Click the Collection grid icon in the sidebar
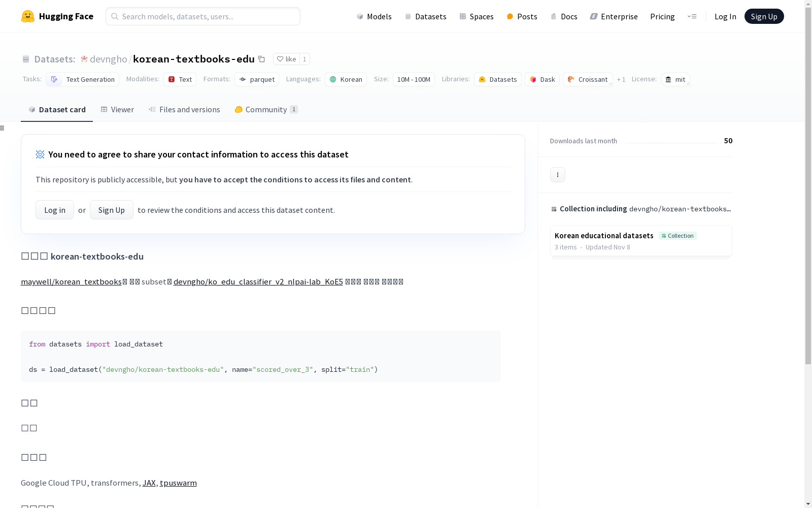The image size is (812, 508). tap(554, 209)
